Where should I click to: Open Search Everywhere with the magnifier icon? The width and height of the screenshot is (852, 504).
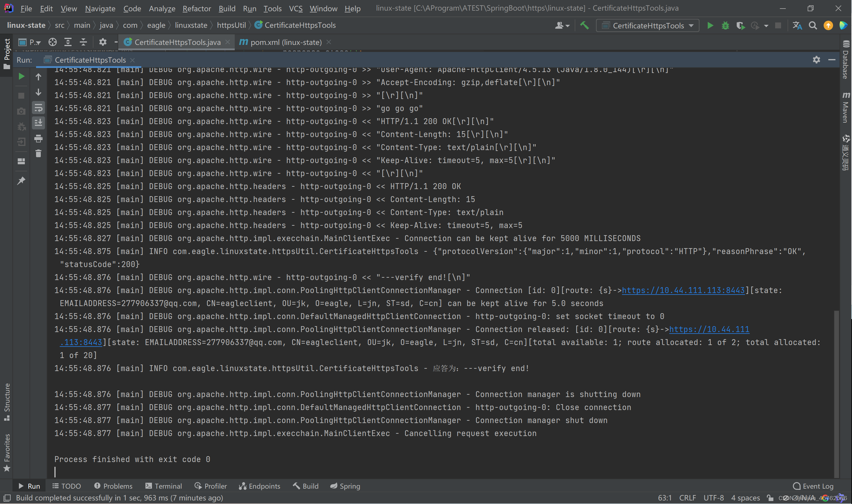(x=813, y=25)
